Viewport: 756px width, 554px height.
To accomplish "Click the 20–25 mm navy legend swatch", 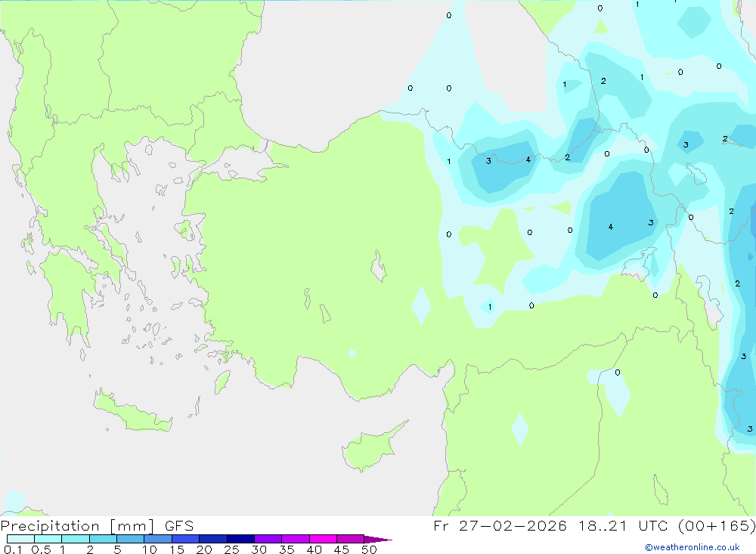I will pyautogui.click(x=212, y=539).
